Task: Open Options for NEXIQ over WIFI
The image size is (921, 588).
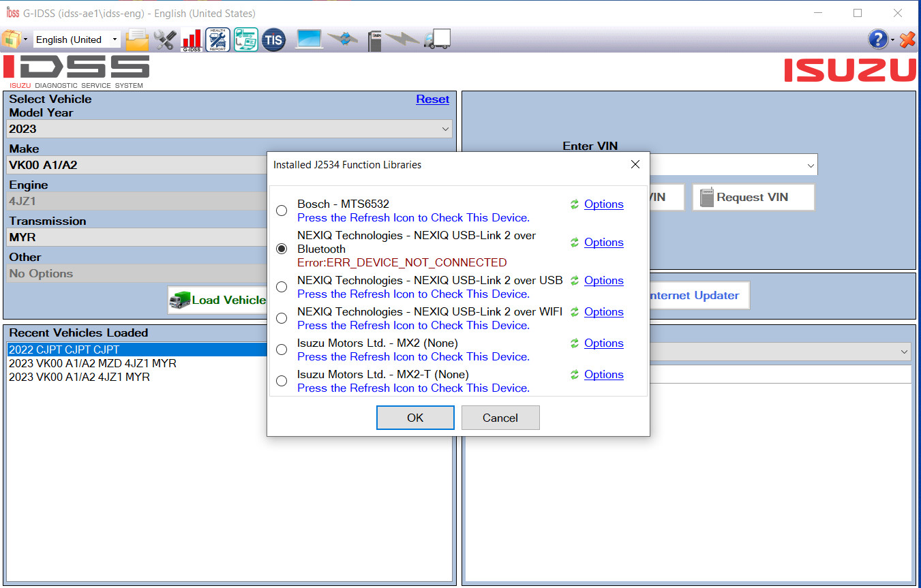Action: click(603, 312)
